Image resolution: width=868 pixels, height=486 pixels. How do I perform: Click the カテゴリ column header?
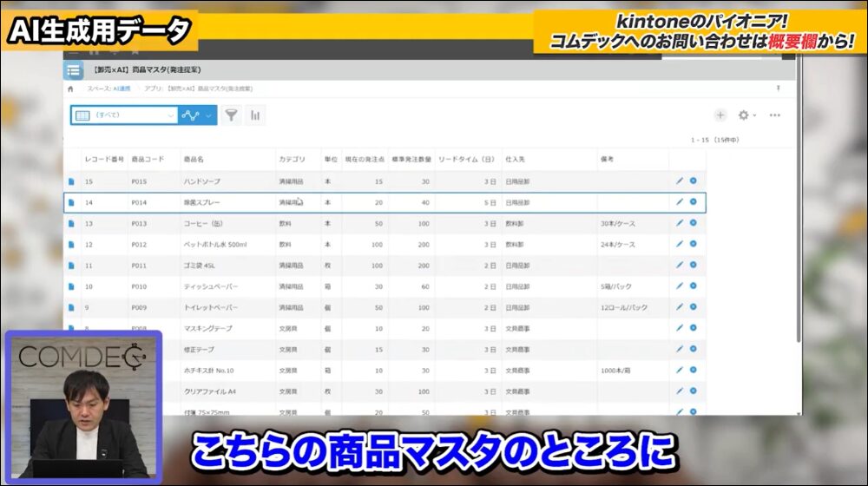tap(292, 160)
